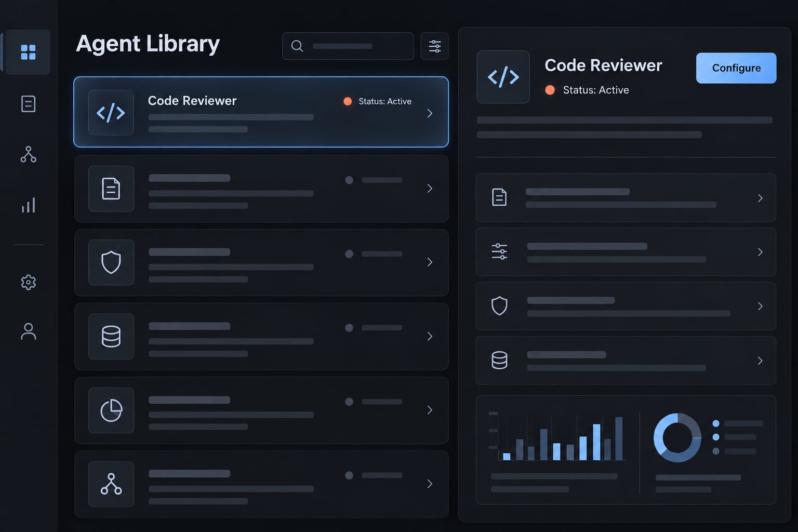Screen dimensions: 798x532
Task: Select the document icon tile in the agent list
Action: tap(111, 189)
